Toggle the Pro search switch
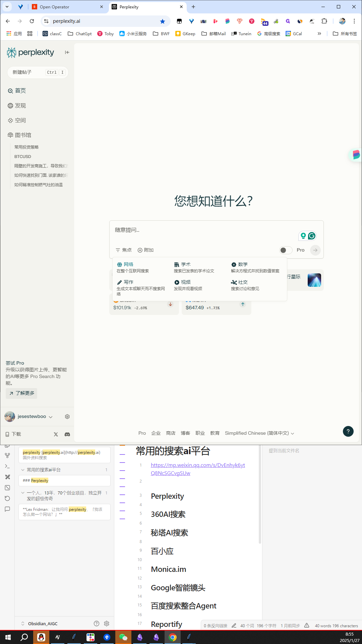362x644 pixels. click(286, 250)
